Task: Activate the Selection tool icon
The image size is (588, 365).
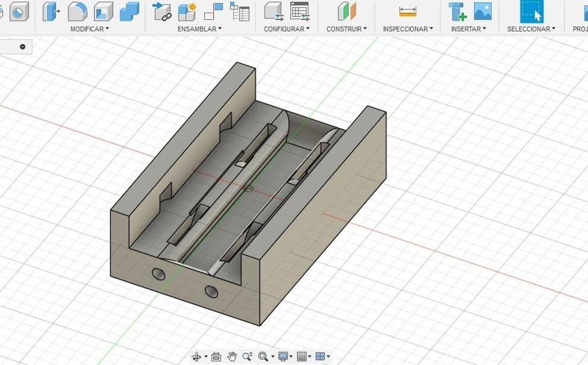Action: pos(532,11)
